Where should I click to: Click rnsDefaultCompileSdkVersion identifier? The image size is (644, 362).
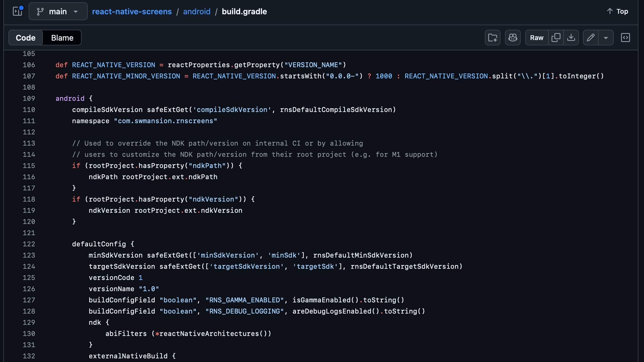tap(336, 110)
